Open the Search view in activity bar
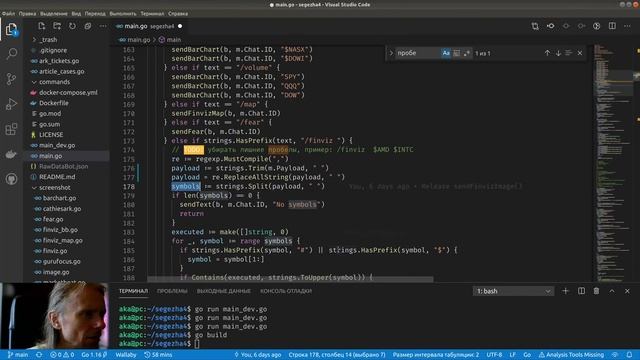The image size is (640, 360). click(x=11, y=54)
